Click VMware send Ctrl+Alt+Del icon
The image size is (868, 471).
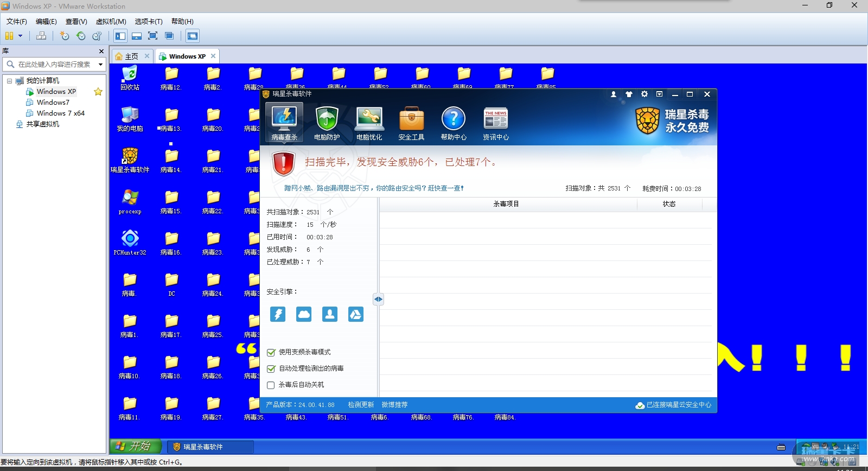(41, 36)
